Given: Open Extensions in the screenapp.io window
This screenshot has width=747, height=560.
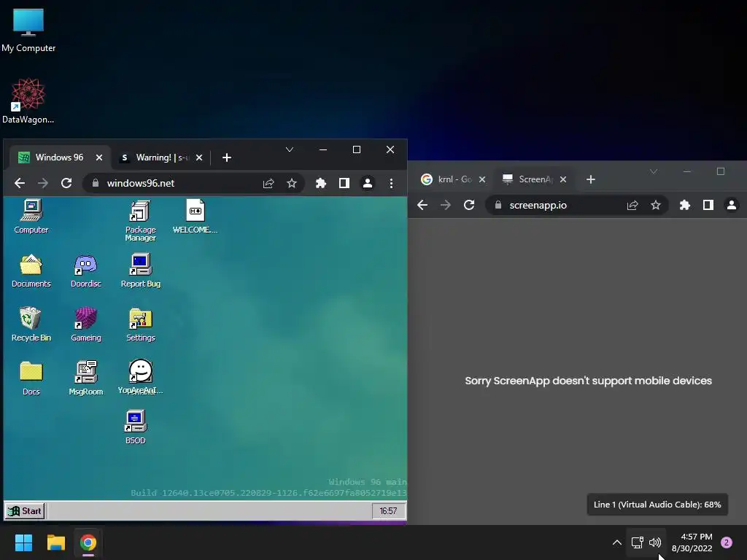Looking at the screenshot, I should coord(684,205).
